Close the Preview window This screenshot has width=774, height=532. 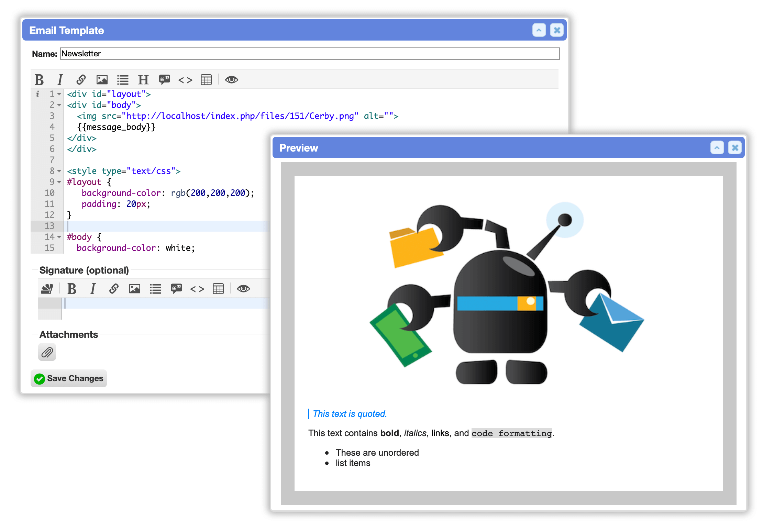(735, 148)
